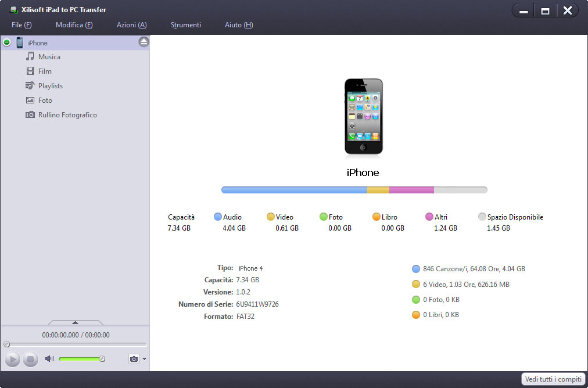This screenshot has height=388, width=588.
Task: Select the Foto category in sidebar
Action: tap(45, 100)
